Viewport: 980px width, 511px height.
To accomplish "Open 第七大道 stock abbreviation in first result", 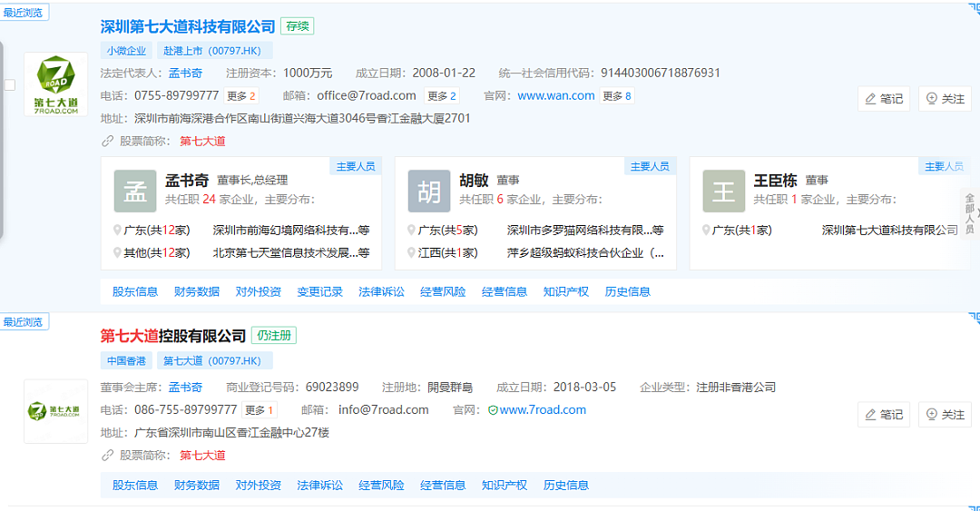I will (202, 142).
